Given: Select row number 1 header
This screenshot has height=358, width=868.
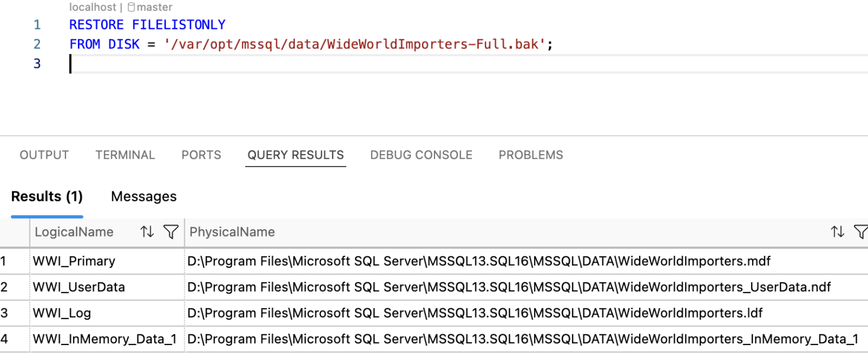Looking at the screenshot, I should tap(15, 261).
